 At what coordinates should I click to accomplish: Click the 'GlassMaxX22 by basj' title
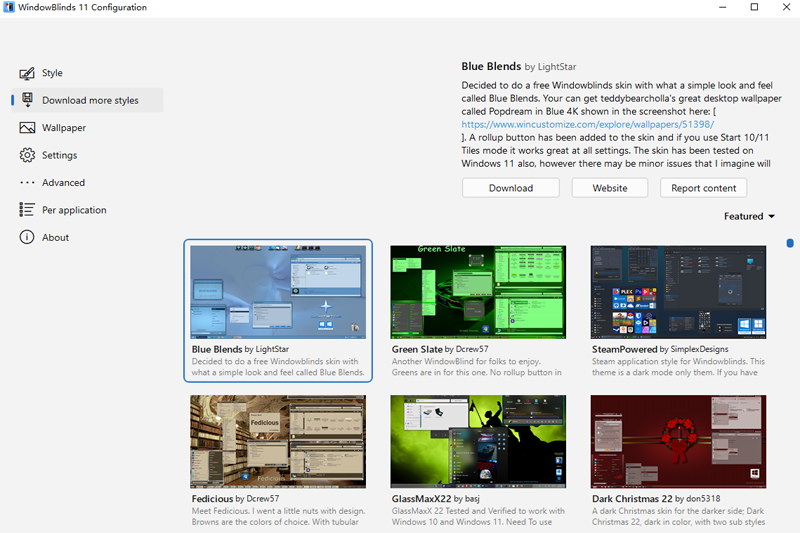tap(435, 498)
